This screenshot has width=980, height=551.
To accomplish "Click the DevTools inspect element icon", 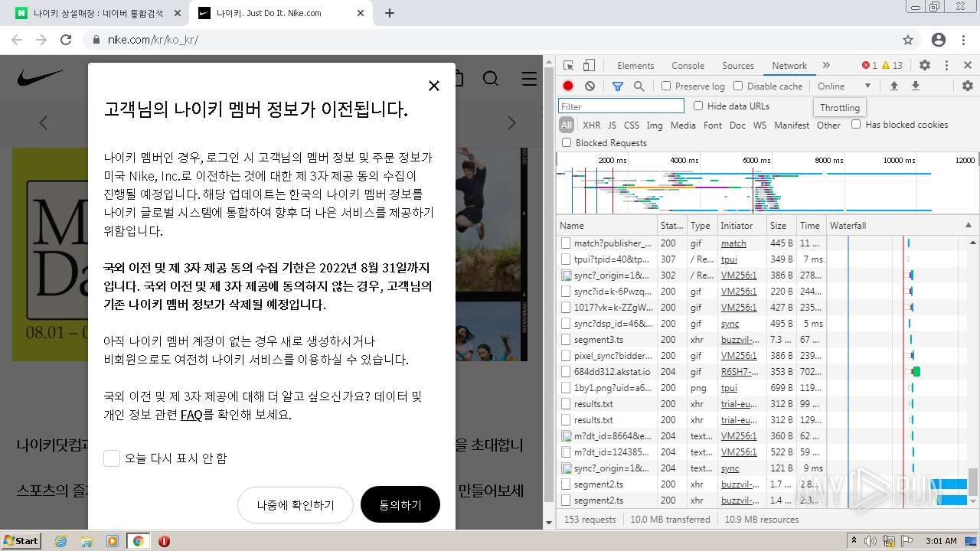I will point(568,66).
